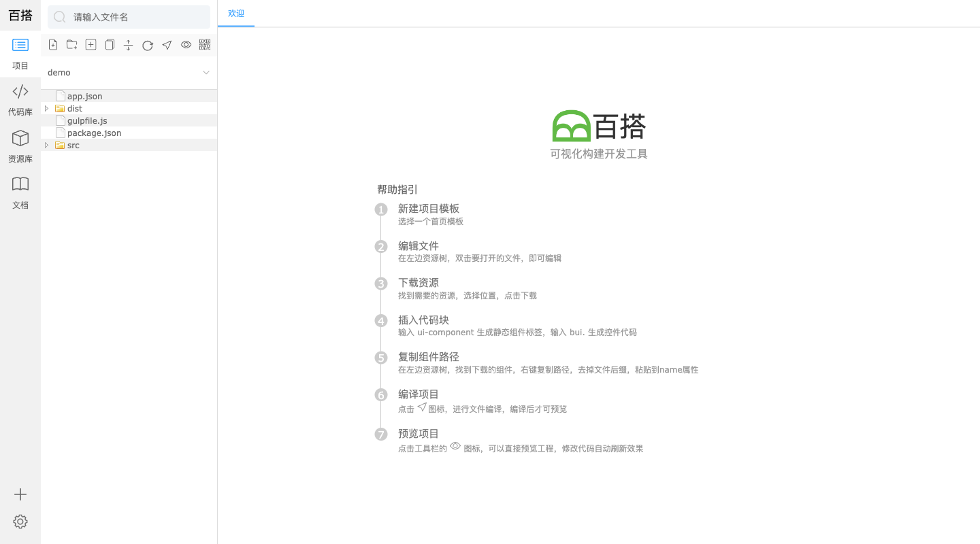Viewport: 980px width, 544px height.
Task: Open the 项目 sidebar panel
Action: click(20, 54)
